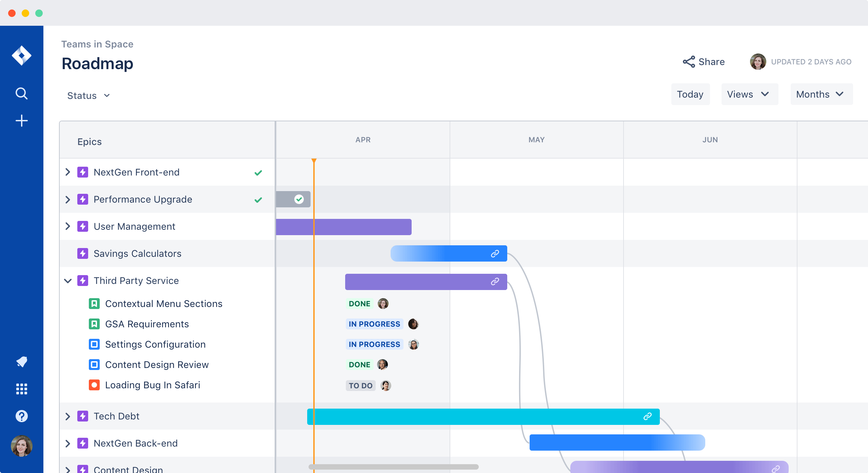Screen dimensions: 868x473
Task: Open the Views dropdown menu
Action: (748, 94)
